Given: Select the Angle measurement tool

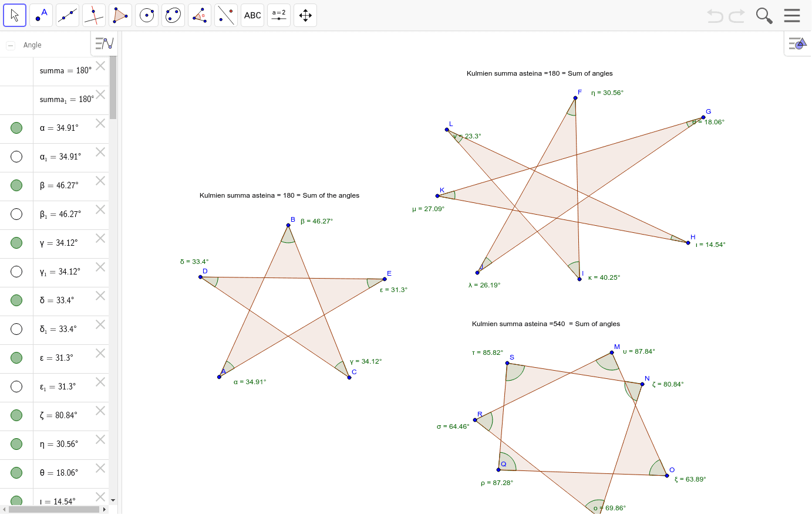Looking at the screenshot, I should pos(200,15).
